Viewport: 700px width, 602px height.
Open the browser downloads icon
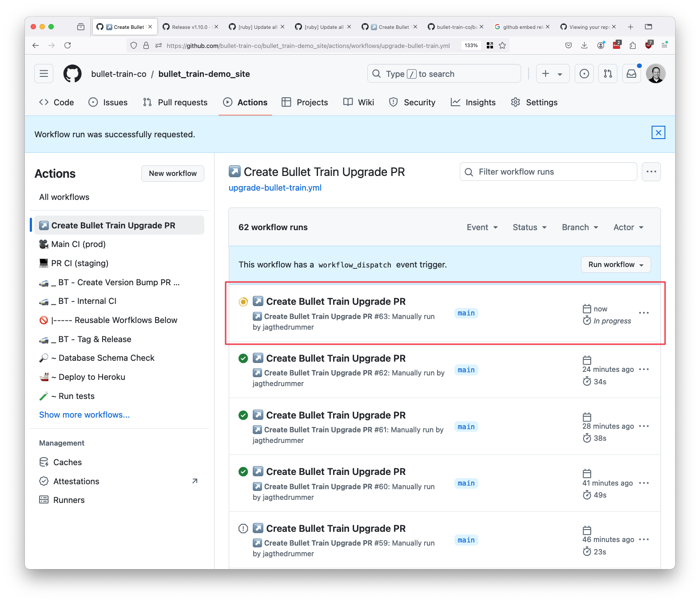pos(585,45)
